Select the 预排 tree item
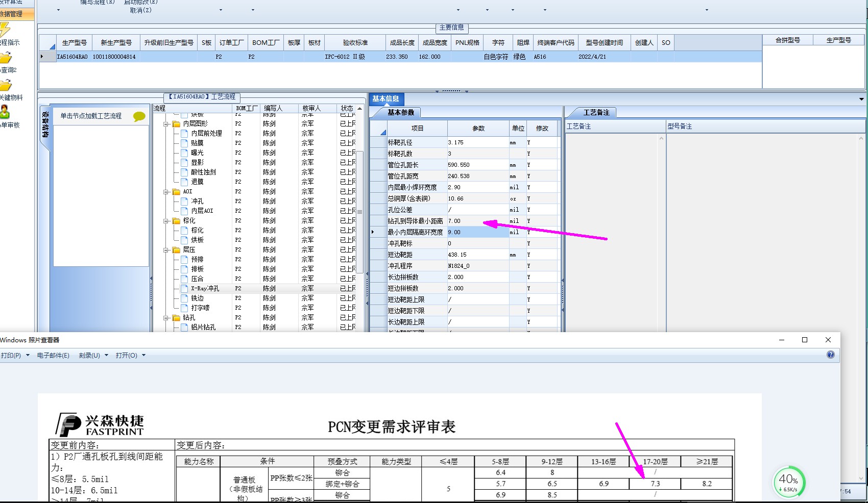 [x=197, y=259]
